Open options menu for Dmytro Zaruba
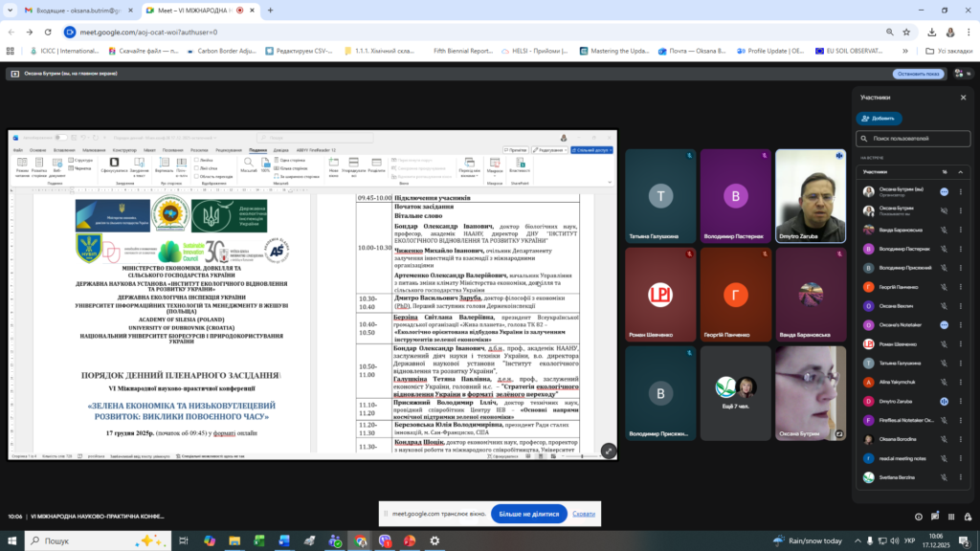 (960, 401)
